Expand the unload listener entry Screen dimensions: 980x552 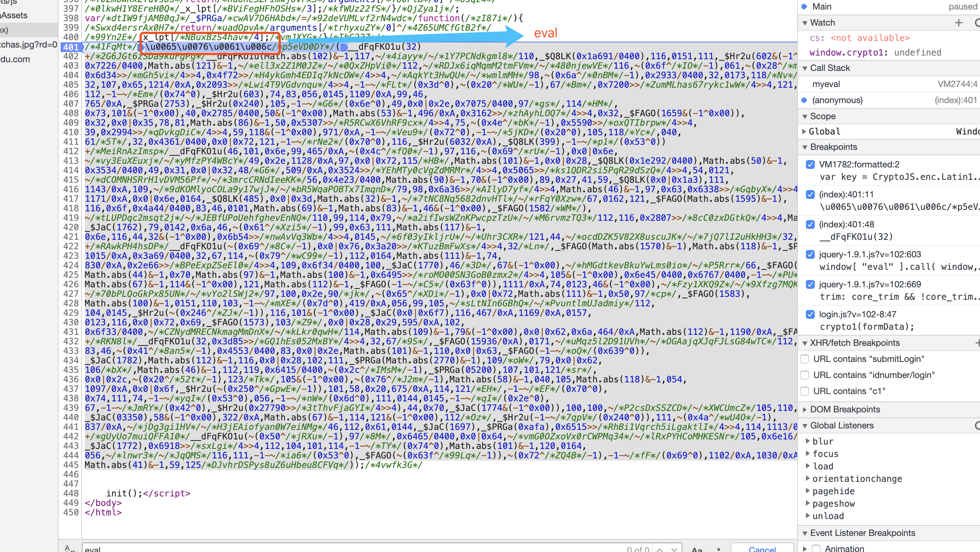(808, 516)
